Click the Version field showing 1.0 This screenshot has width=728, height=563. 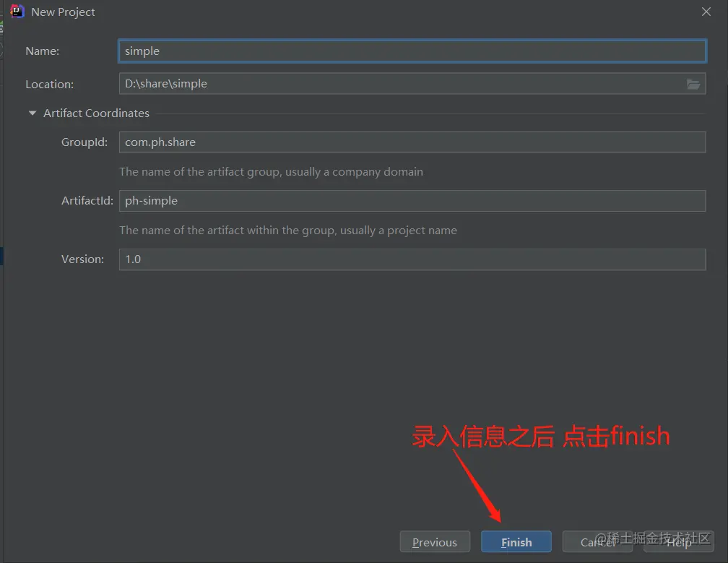(412, 259)
